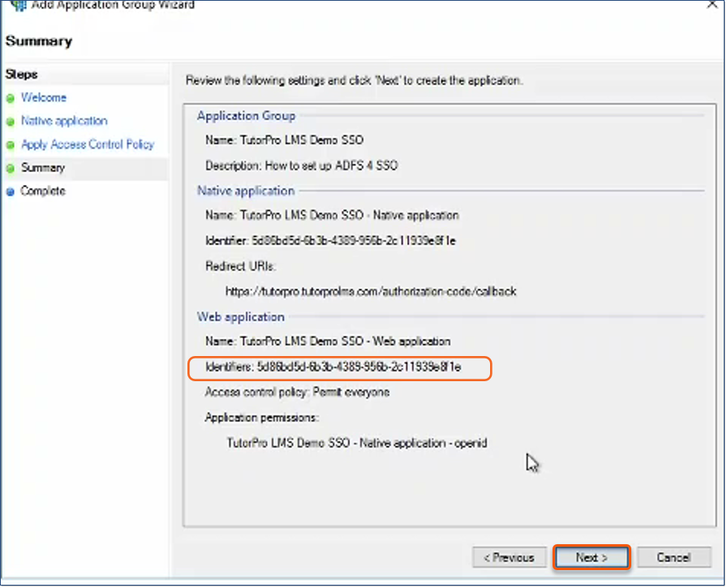The width and height of the screenshot is (727, 588).
Task: Click the 'Native application' section heading in summary
Action: tap(246, 191)
